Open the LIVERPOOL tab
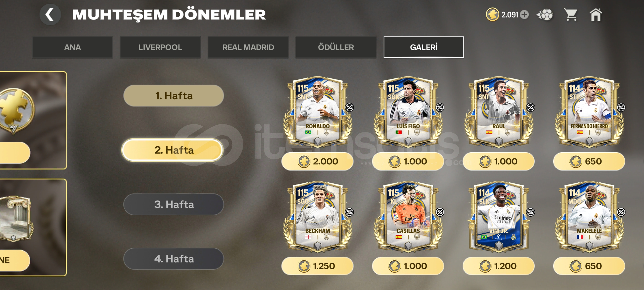The image size is (644, 290). (x=160, y=47)
